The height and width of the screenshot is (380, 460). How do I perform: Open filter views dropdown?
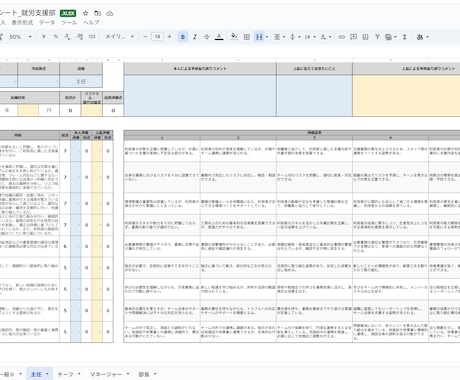click(390, 37)
